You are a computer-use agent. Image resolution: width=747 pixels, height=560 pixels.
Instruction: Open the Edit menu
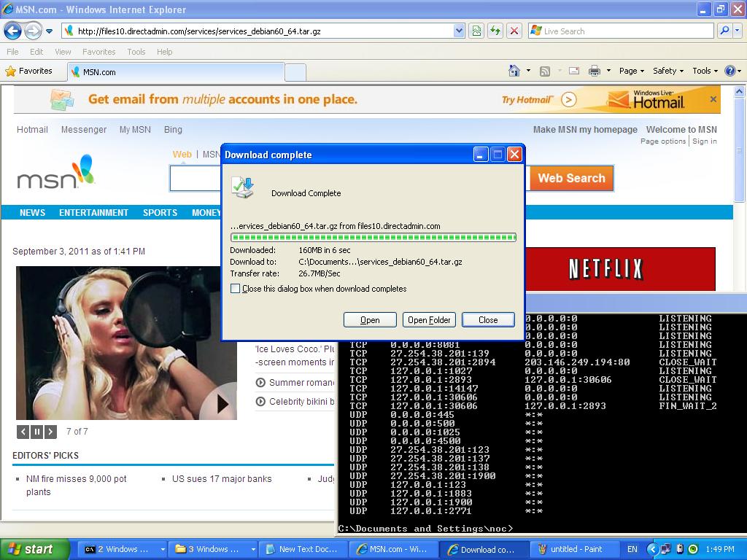[36, 52]
